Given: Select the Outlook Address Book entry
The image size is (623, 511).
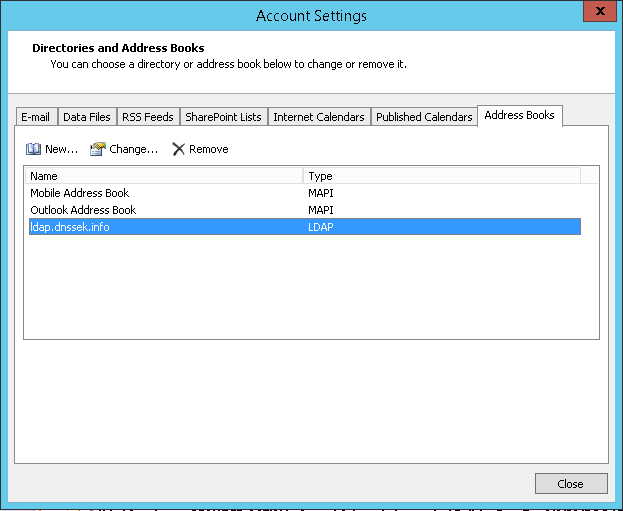Looking at the screenshot, I should (83, 210).
